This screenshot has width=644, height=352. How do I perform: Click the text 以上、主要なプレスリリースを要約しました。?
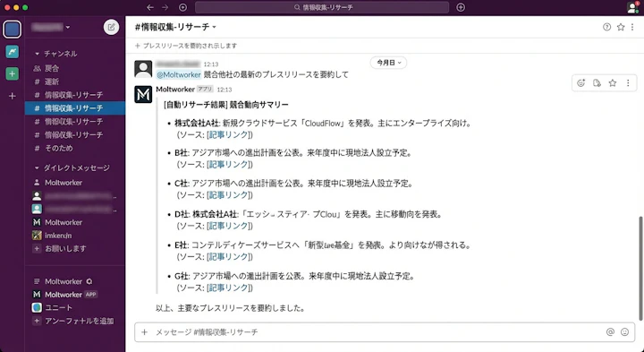pyautogui.click(x=231, y=308)
